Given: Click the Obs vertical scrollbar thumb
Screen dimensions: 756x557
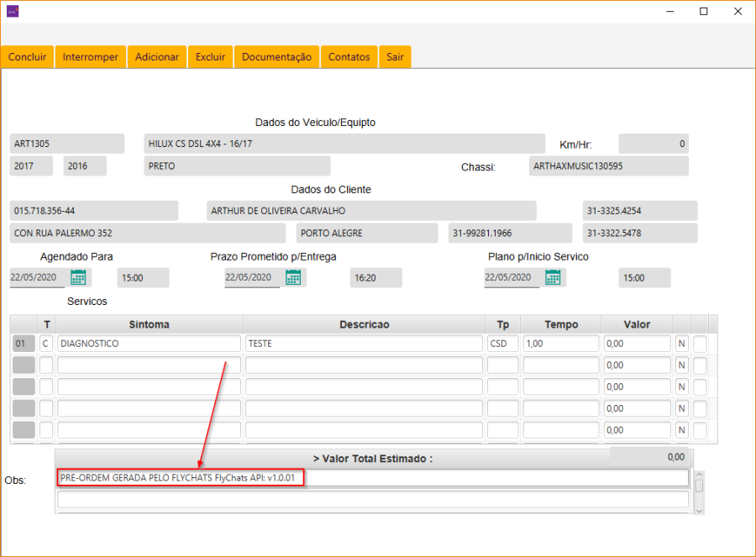Looking at the screenshot, I should 699,485.
